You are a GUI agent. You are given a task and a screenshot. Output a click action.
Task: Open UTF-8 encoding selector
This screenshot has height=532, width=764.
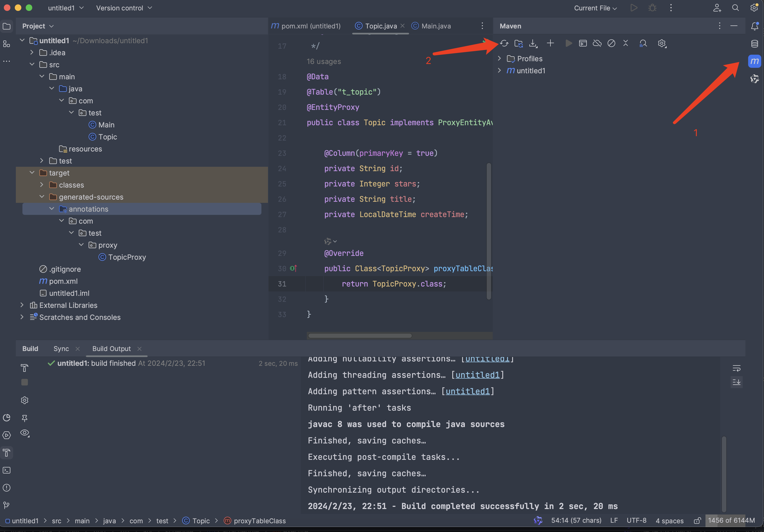[636, 521]
